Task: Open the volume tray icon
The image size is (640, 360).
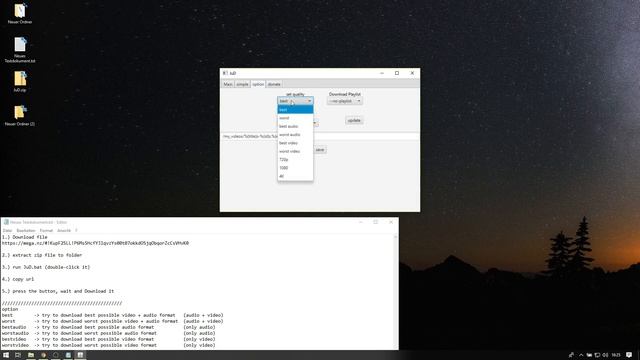Action: tap(605, 355)
